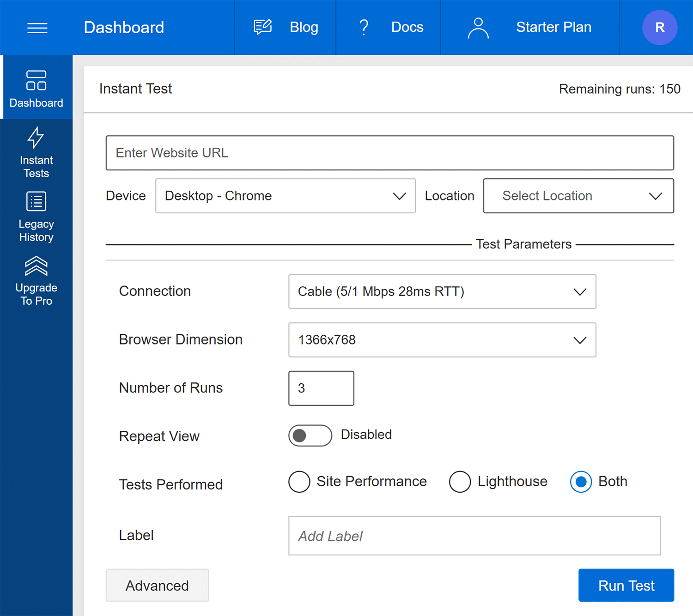Viewport: 693px width, 616px height.
Task: Click the Run Test button
Action: click(x=626, y=585)
